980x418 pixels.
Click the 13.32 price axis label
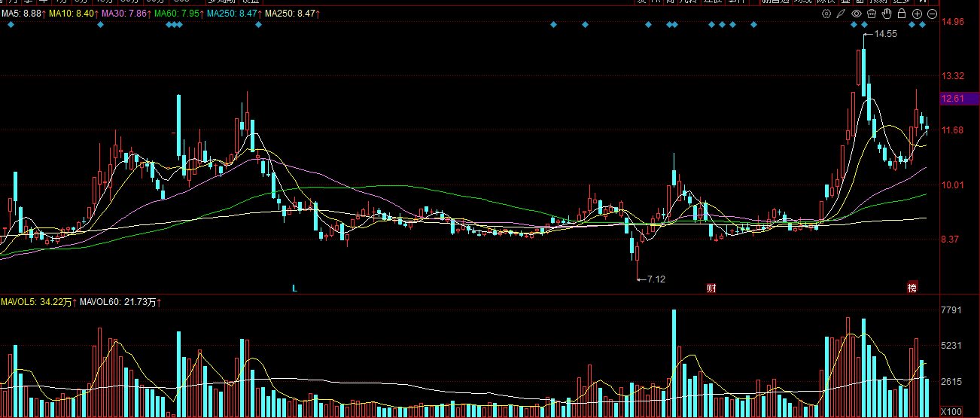pyautogui.click(x=953, y=76)
